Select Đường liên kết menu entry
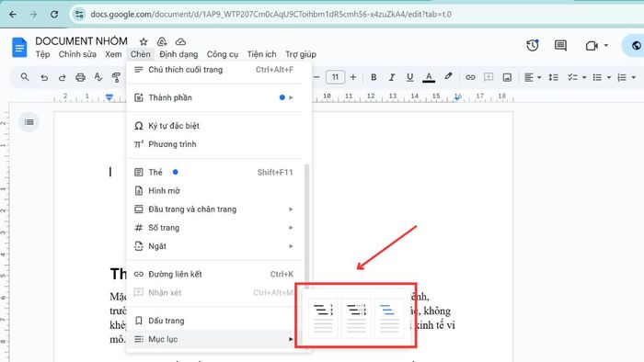 (214, 275)
